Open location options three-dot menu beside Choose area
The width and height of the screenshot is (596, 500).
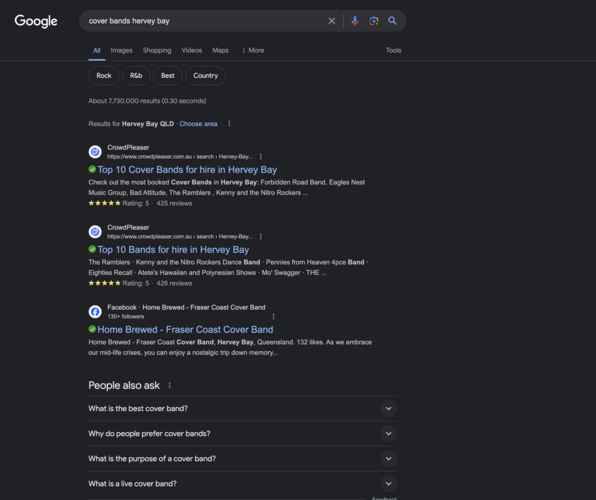(229, 124)
